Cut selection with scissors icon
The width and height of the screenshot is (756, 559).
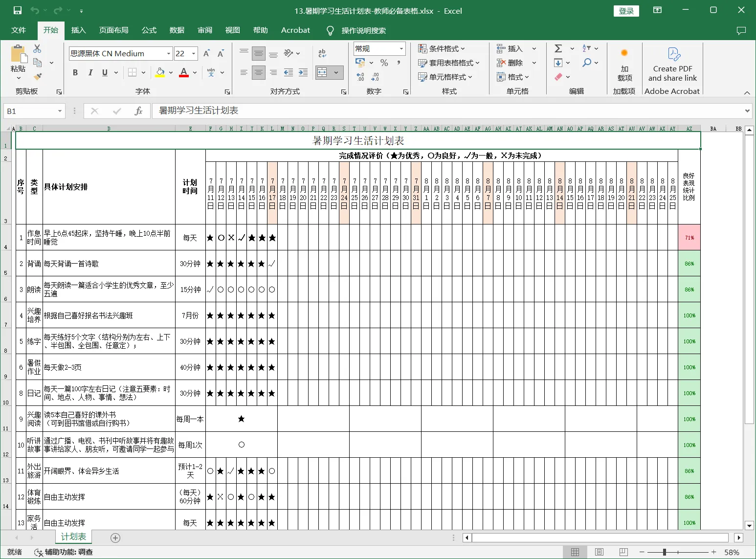tap(37, 48)
